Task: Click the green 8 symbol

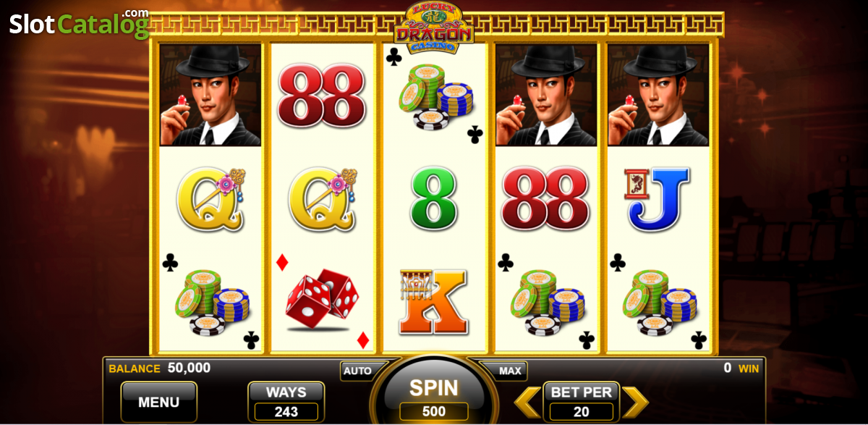Action: point(434,198)
